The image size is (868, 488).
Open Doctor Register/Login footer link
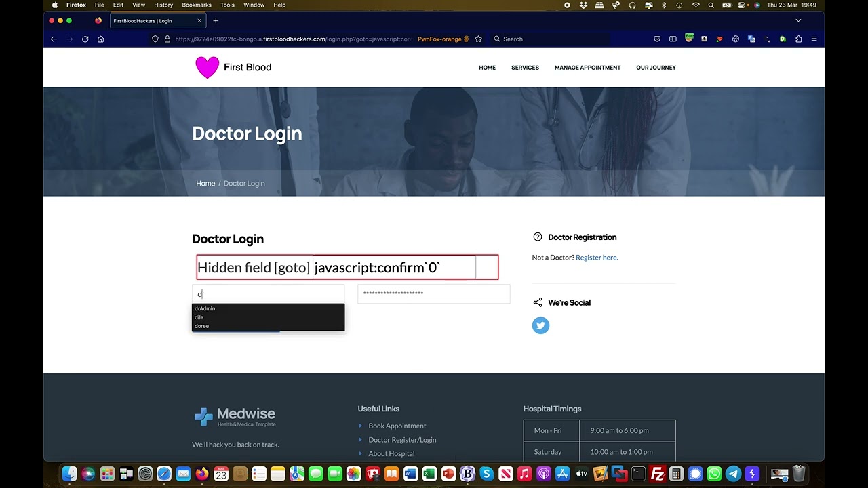402,440
